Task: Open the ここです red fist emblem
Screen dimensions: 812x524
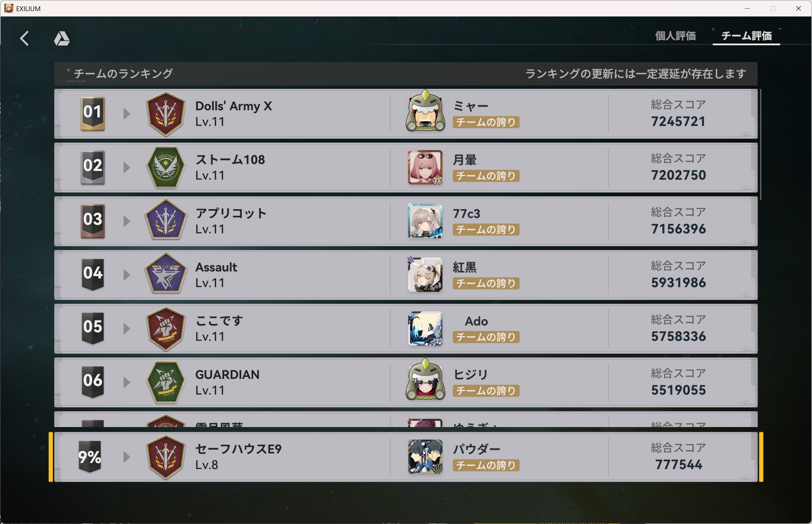Action: 166,329
